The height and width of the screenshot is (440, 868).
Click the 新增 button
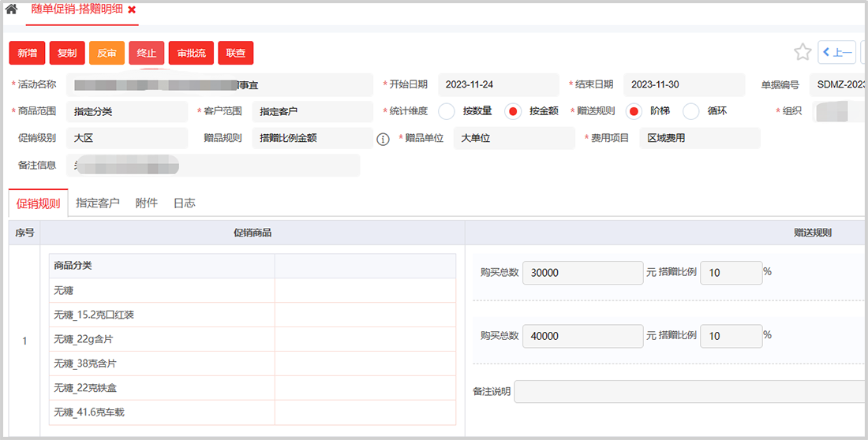[28, 53]
